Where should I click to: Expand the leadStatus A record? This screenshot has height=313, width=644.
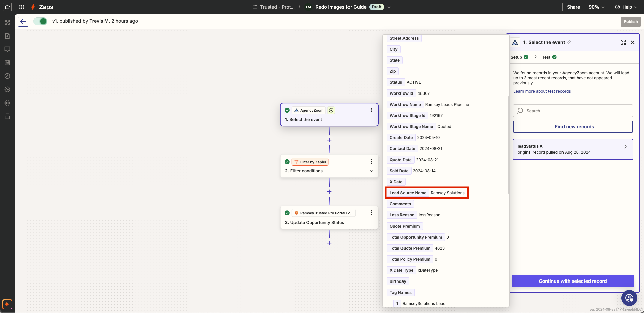[x=625, y=147]
